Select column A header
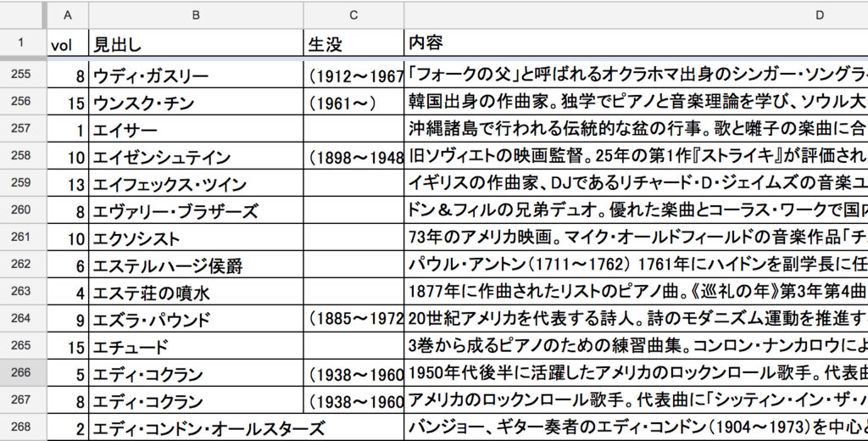This screenshot has width=868, height=441. click(68, 15)
